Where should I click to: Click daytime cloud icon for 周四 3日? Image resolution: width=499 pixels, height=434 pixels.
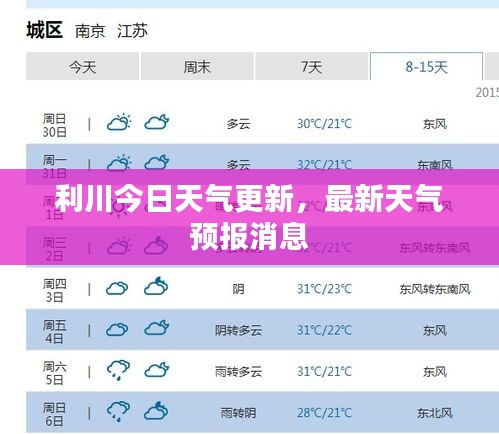point(117,288)
